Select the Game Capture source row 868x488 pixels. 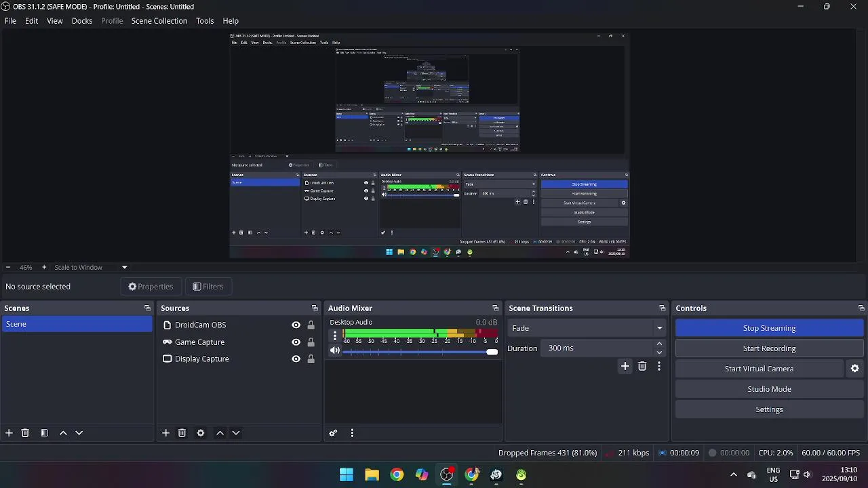click(x=239, y=342)
